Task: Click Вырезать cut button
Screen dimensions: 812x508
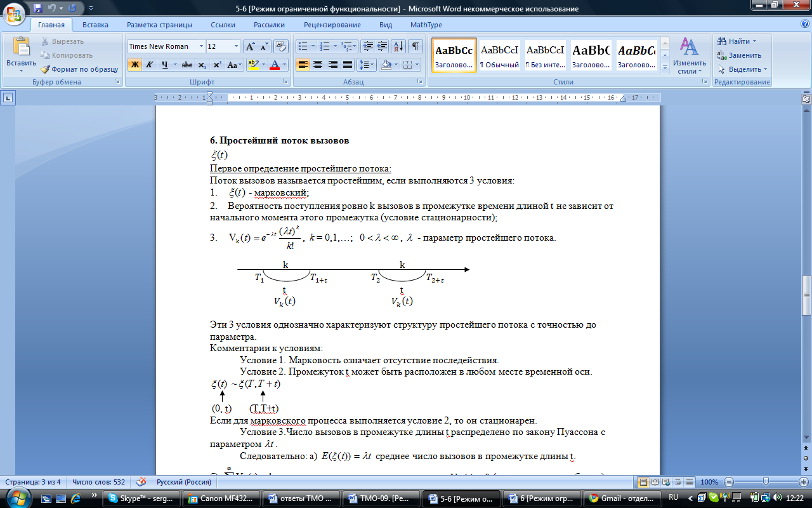Action: click(62, 41)
